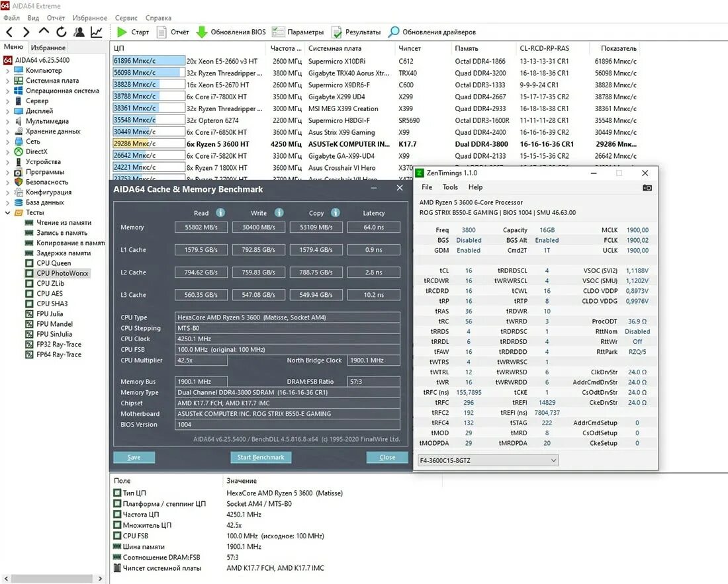Open ZenTimings Tools menu
Image resolution: width=728 pixels, height=584 pixels.
450,187
